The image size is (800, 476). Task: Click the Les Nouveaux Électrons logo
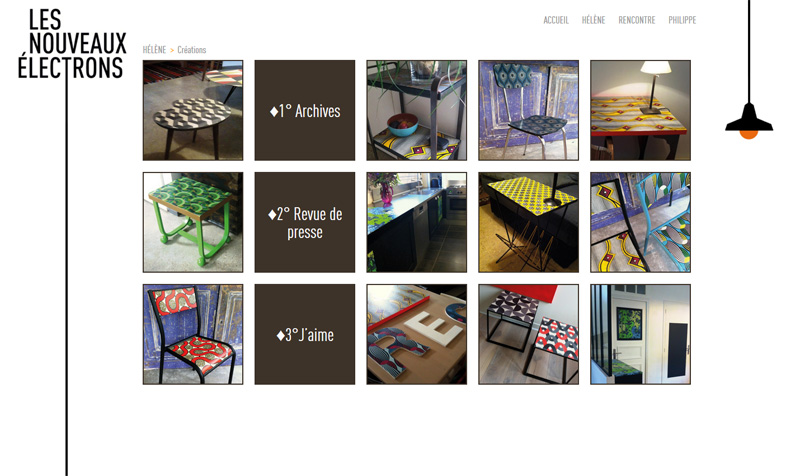(x=72, y=44)
